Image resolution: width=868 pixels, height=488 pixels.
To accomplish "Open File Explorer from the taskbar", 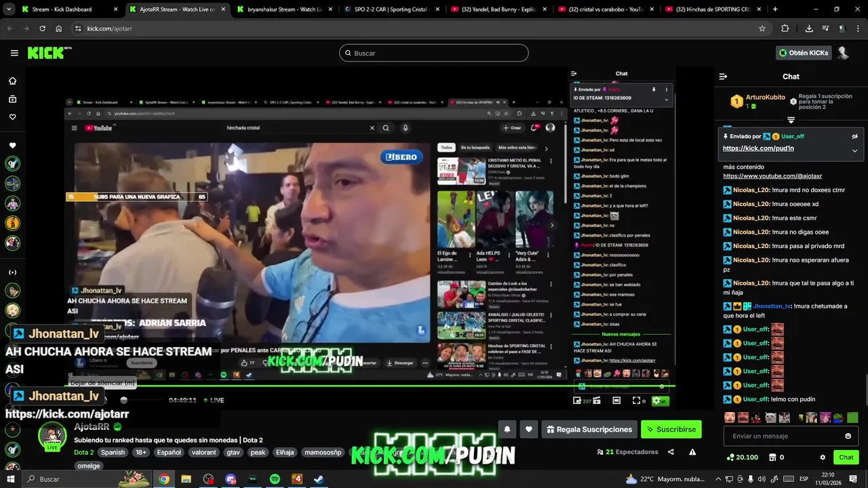I will click(x=186, y=479).
